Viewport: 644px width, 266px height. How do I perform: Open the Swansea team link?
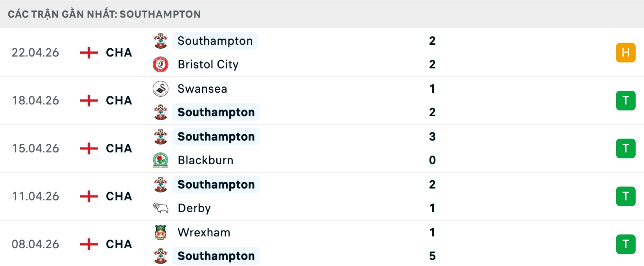pos(202,89)
